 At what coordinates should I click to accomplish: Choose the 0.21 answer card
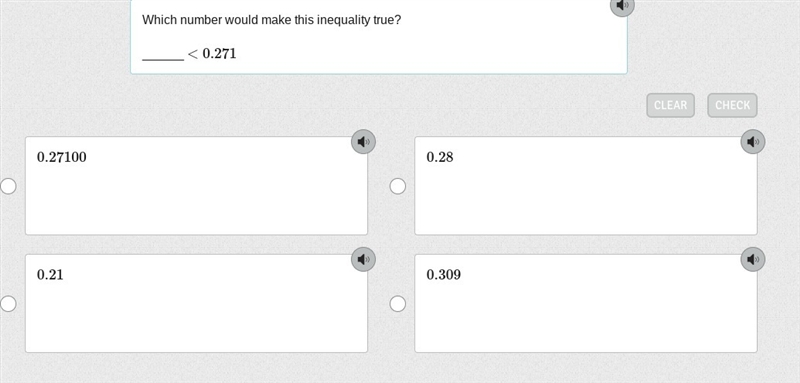[x=196, y=303]
